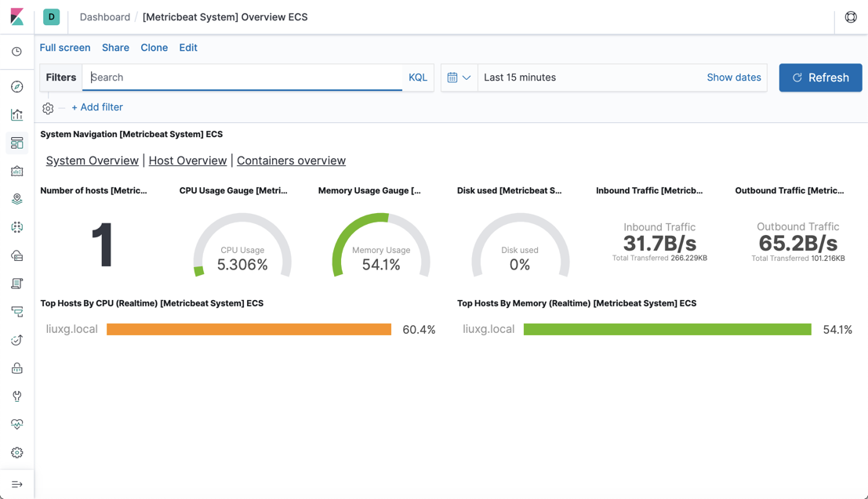This screenshot has height=499, width=868.
Task: Toggle the KQL query language switch
Action: [418, 78]
